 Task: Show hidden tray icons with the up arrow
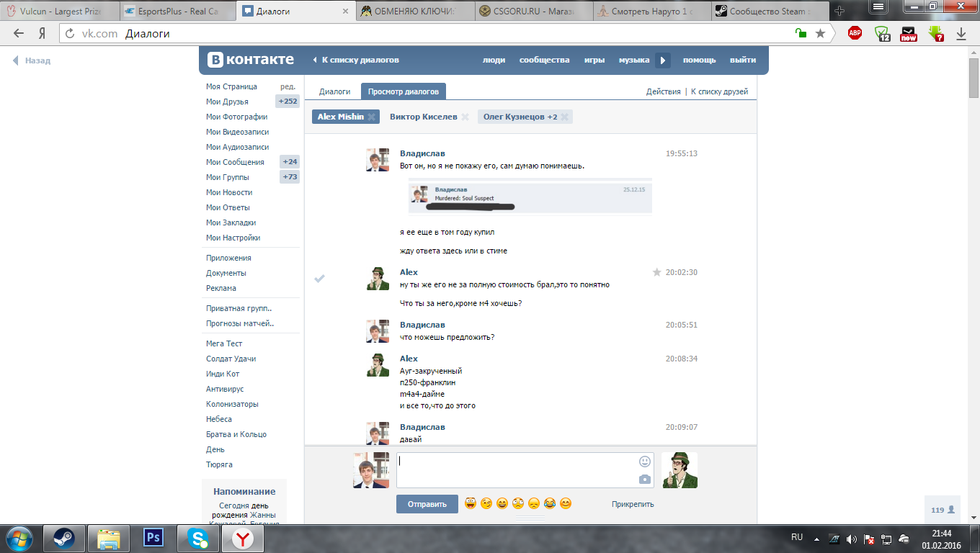click(816, 539)
